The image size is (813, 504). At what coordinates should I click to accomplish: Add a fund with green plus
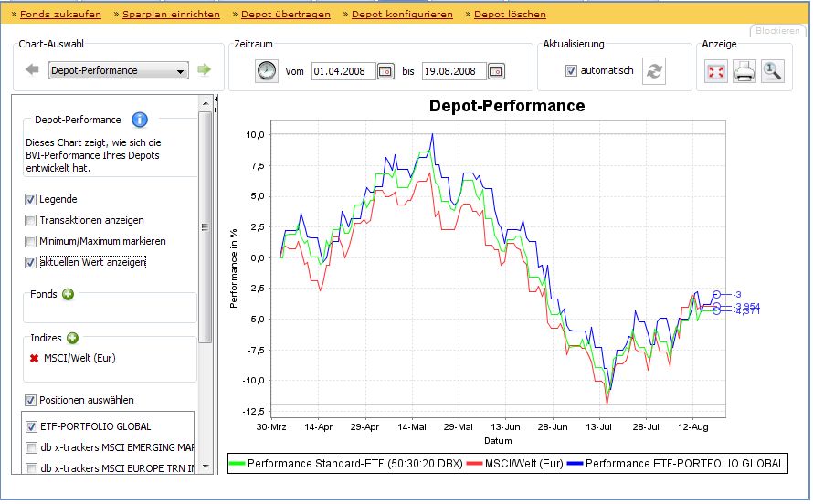pos(69,294)
